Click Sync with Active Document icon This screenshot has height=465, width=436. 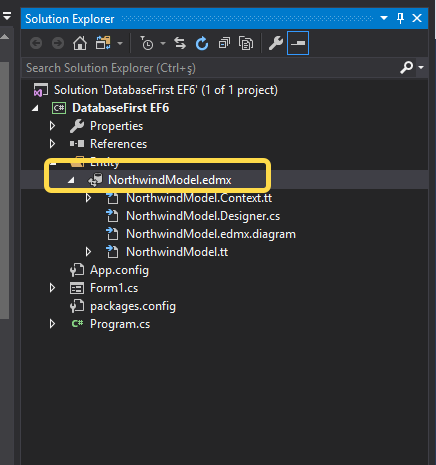click(x=180, y=43)
